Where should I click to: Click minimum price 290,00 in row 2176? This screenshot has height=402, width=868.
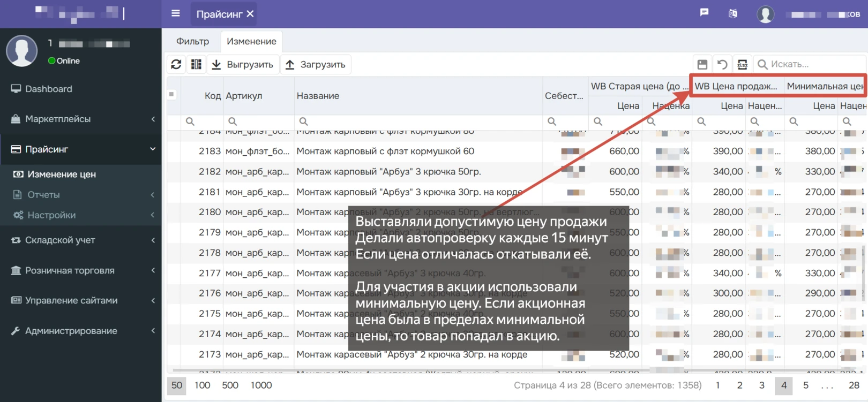820,293
